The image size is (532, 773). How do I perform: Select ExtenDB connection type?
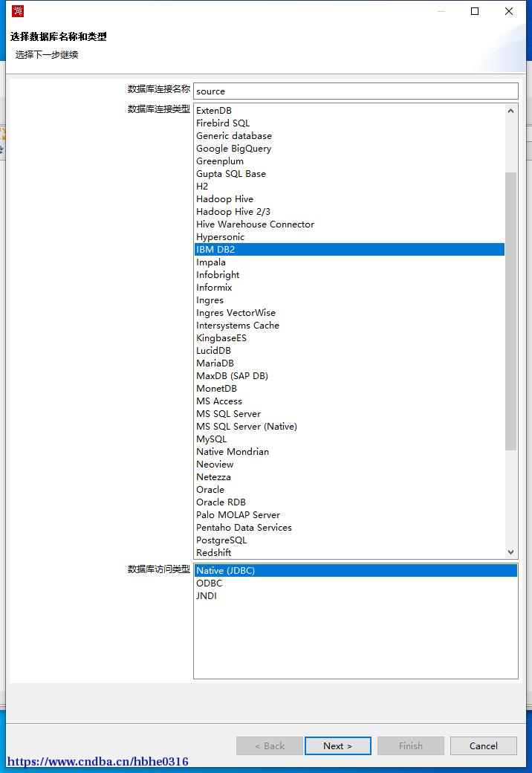(350, 111)
